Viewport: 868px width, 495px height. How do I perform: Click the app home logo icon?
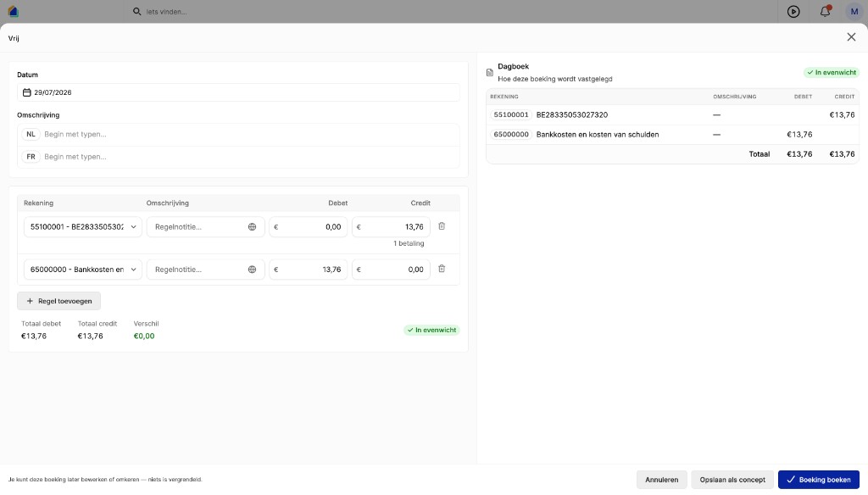click(x=14, y=11)
